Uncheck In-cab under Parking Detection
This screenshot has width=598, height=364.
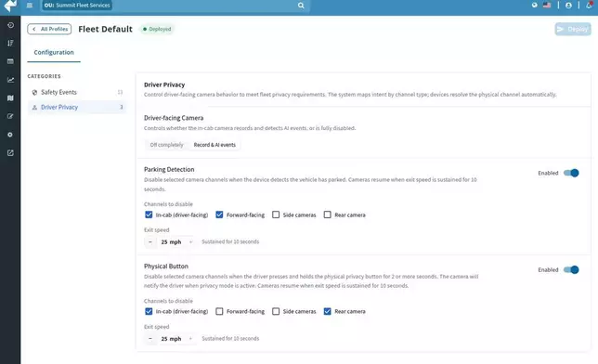[x=149, y=214]
